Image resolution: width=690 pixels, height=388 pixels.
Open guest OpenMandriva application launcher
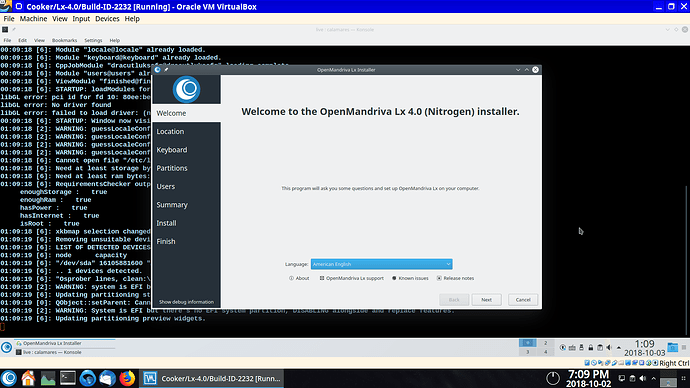(7, 348)
